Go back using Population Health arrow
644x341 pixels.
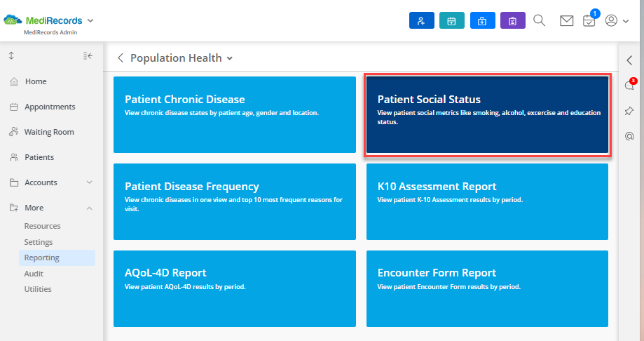pos(121,58)
